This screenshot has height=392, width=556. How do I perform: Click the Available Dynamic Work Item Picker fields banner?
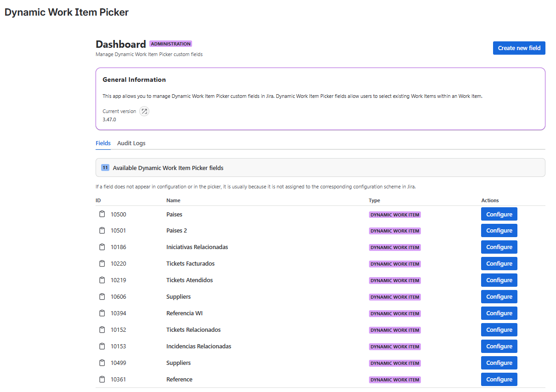coord(320,168)
